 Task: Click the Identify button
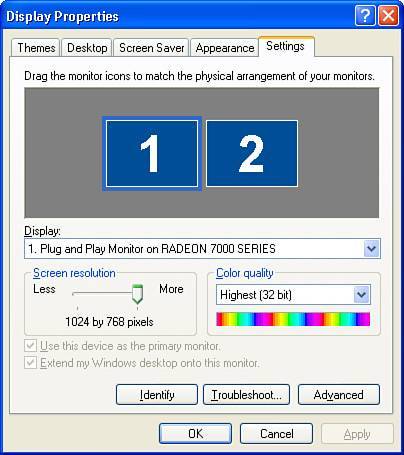coord(157,395)
